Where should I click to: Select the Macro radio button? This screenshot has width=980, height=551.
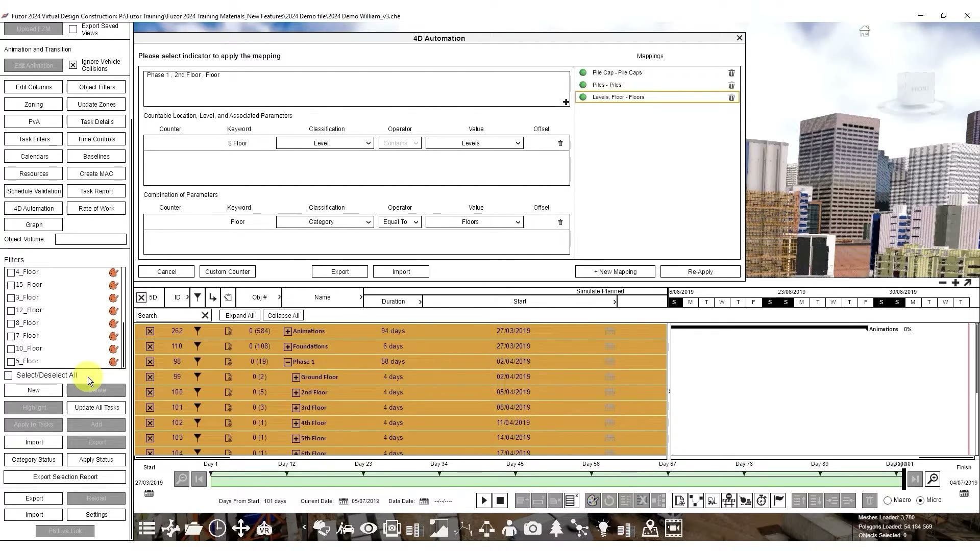point(888,500)
